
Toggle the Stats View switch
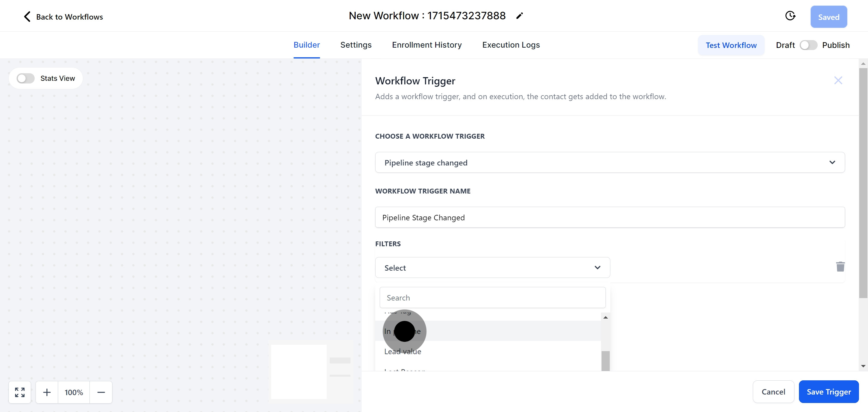tap(26, 78)
